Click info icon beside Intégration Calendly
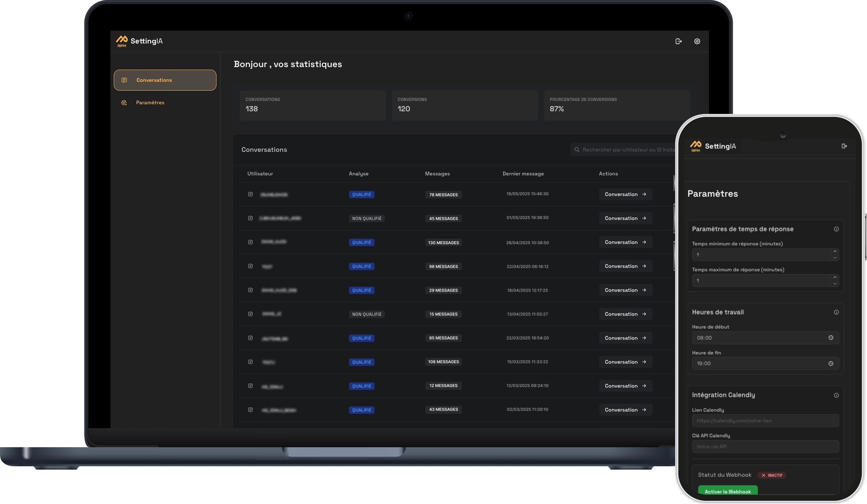Screen dimensions: 867x504 point(836,395)
